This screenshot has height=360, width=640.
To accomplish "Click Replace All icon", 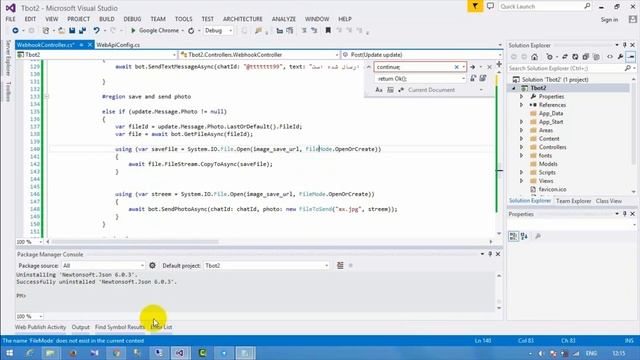I will [483, 78].
